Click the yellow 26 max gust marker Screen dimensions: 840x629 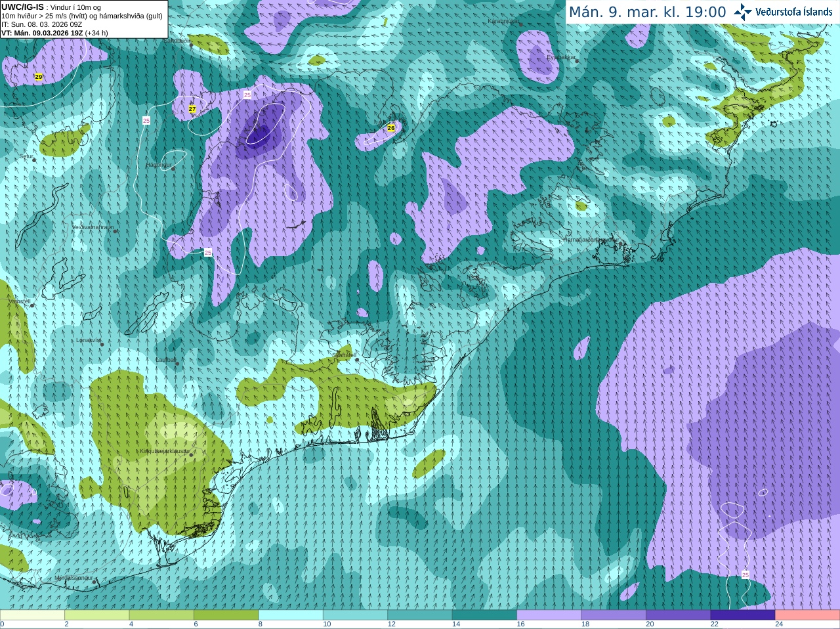391,128
